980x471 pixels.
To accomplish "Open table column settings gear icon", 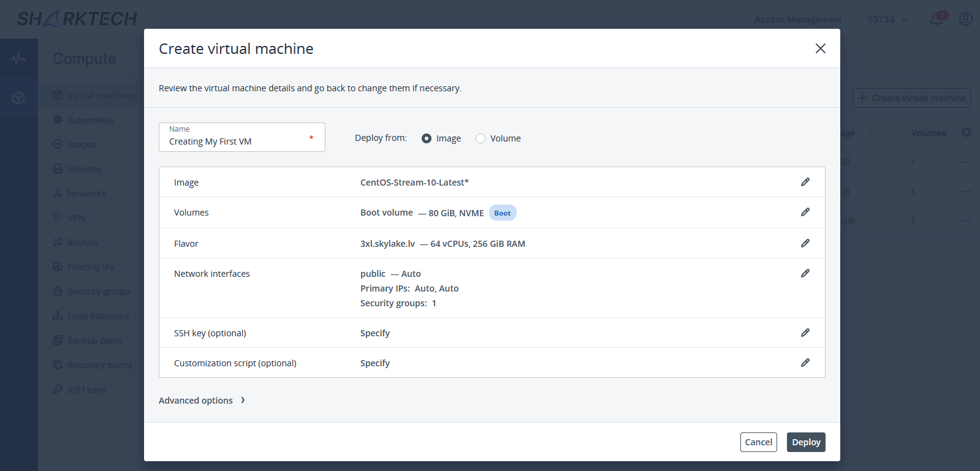I will point(966,133).
